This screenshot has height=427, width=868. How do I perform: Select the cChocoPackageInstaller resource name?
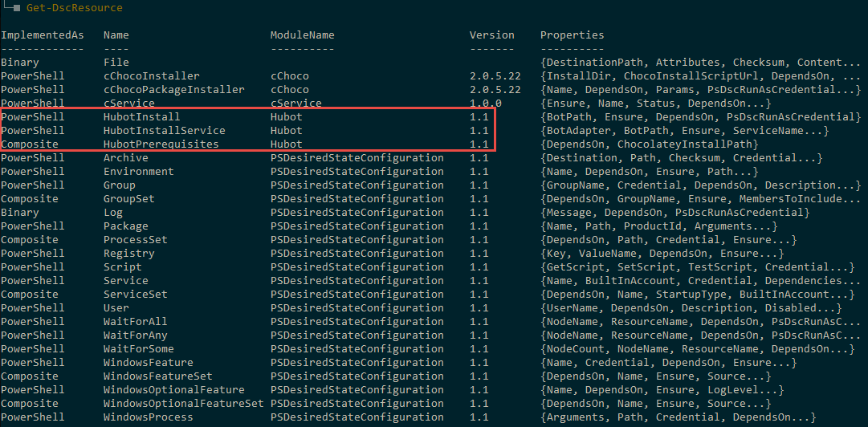click(x=173, y=90)
